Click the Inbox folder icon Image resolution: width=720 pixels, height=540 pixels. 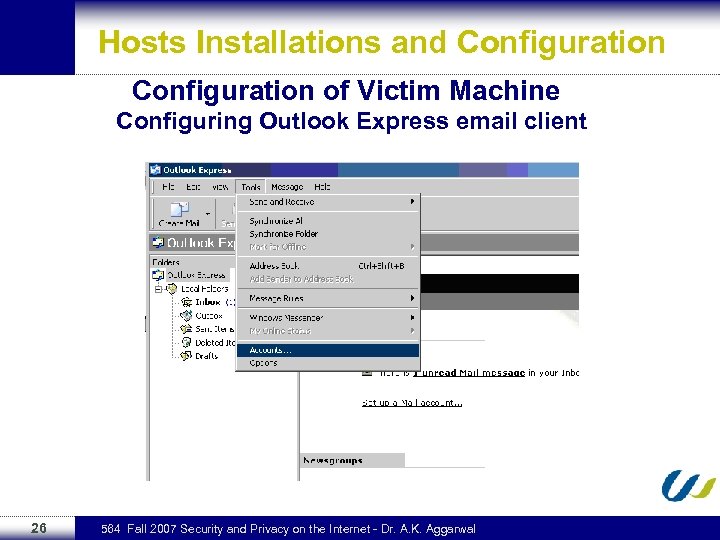pos(186,302)
